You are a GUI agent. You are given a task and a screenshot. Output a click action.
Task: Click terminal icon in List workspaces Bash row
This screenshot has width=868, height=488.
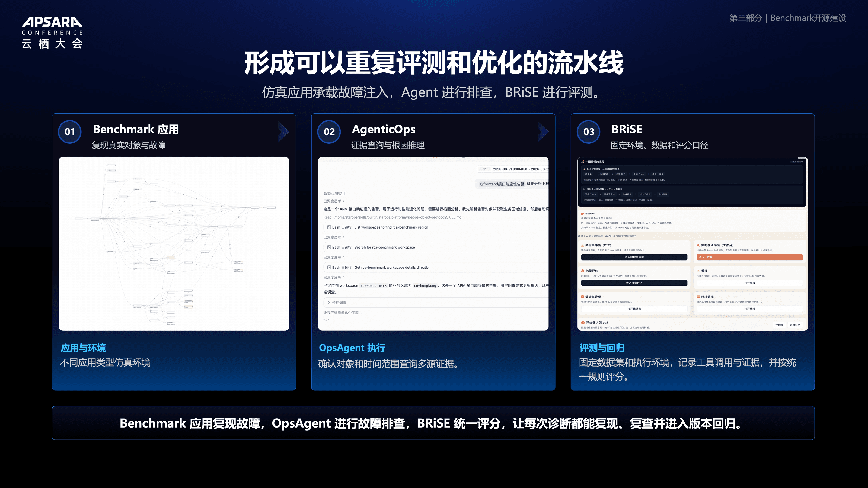329,227
